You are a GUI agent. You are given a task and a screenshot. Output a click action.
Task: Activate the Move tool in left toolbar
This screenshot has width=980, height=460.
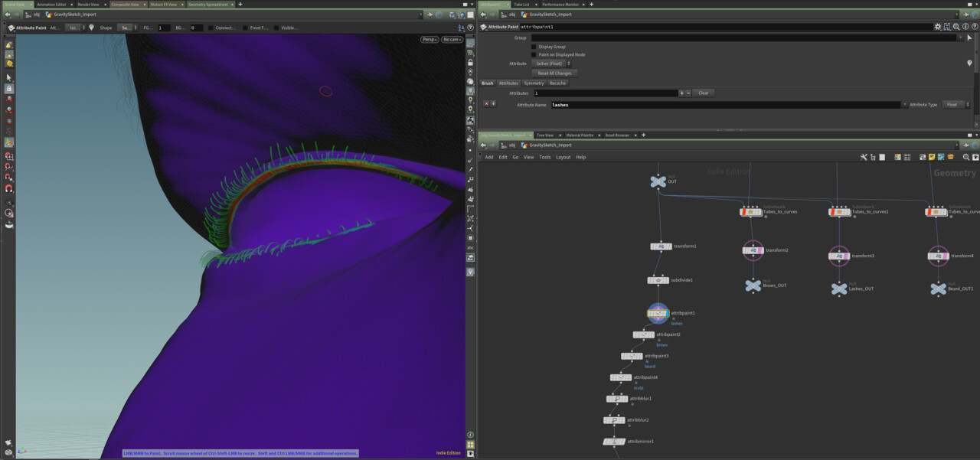coord(9,100)
